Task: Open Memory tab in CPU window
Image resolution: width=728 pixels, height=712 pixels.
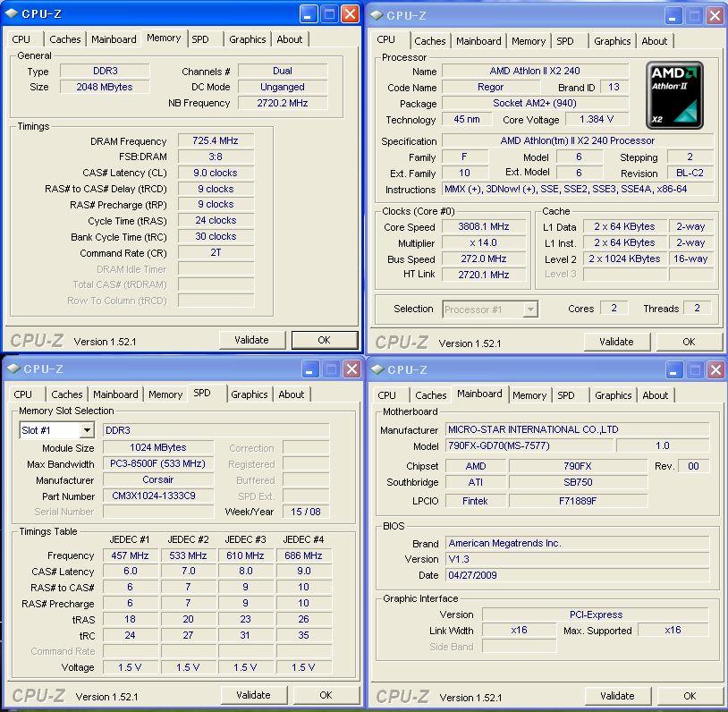Action: point(529,41)
